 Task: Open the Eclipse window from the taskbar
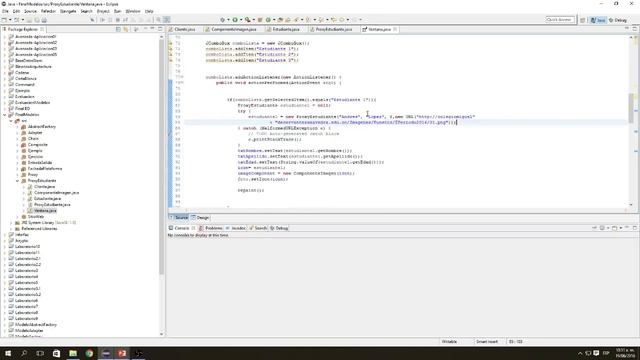coord(106,353)
